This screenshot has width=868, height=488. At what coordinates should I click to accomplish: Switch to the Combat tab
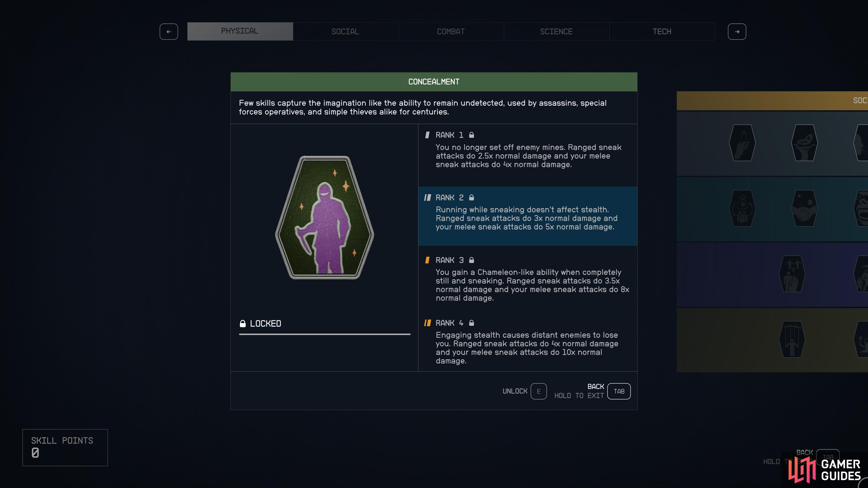[x=451, y=31]
